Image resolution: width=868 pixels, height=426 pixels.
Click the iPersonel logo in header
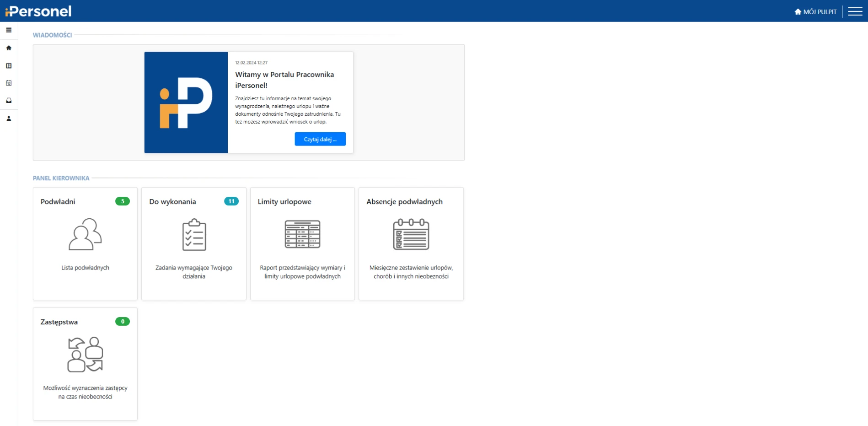[x=38, y=11]
